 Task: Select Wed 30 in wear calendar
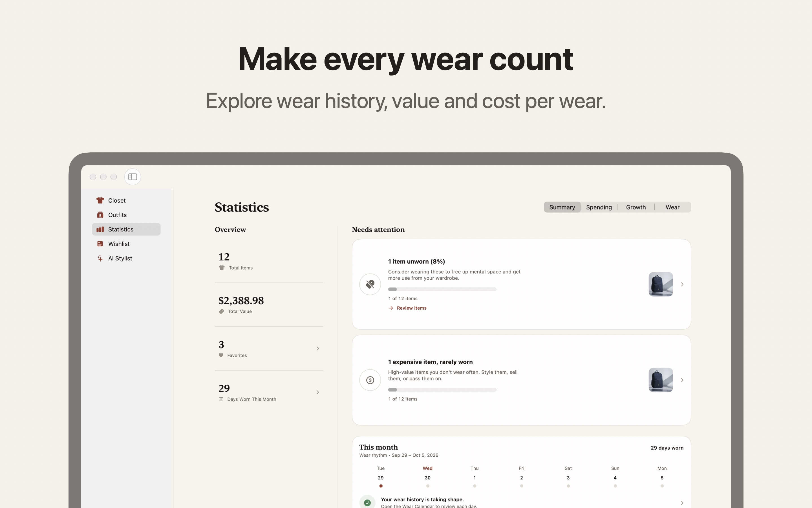coord(427,477)
